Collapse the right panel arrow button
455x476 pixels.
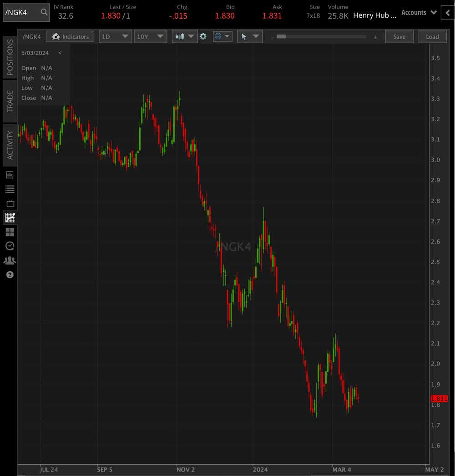[448, 13]
